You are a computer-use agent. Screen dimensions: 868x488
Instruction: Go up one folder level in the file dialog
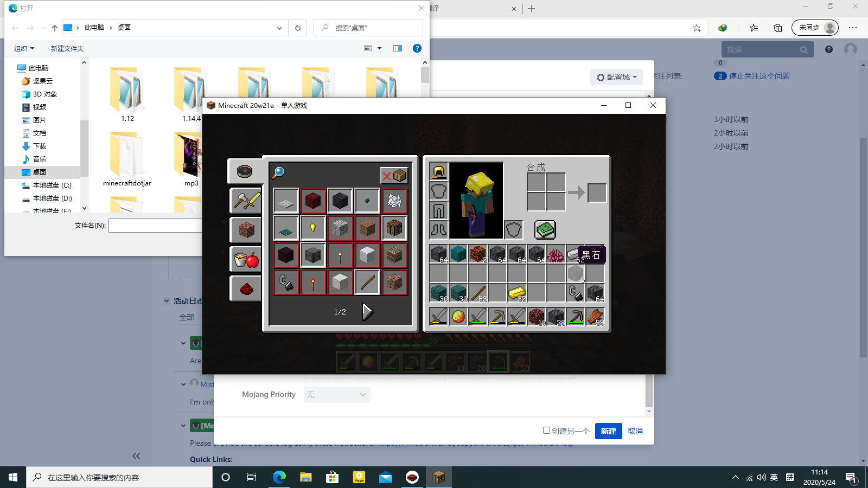(55, 28)
